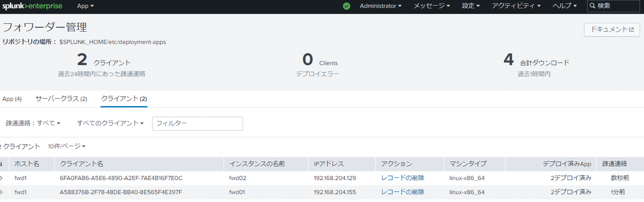Click the search magnifier icon
This screenshot has height=202, width=644.
click(x=592, y=6)
